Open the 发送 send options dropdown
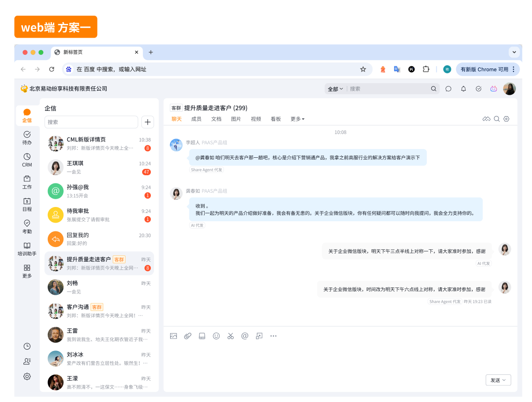Image resolution: width=532 pixels, height=402 pixels. 498,380
